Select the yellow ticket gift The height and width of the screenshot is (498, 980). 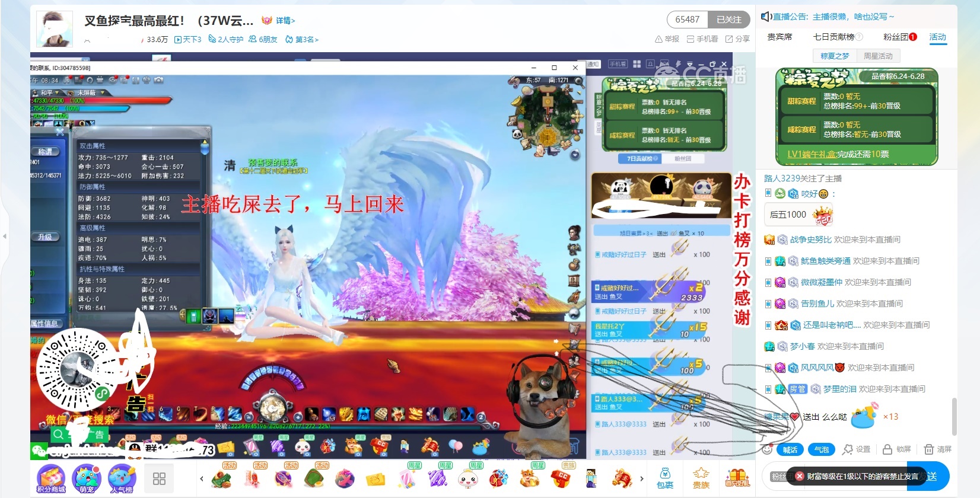point(376,479)
